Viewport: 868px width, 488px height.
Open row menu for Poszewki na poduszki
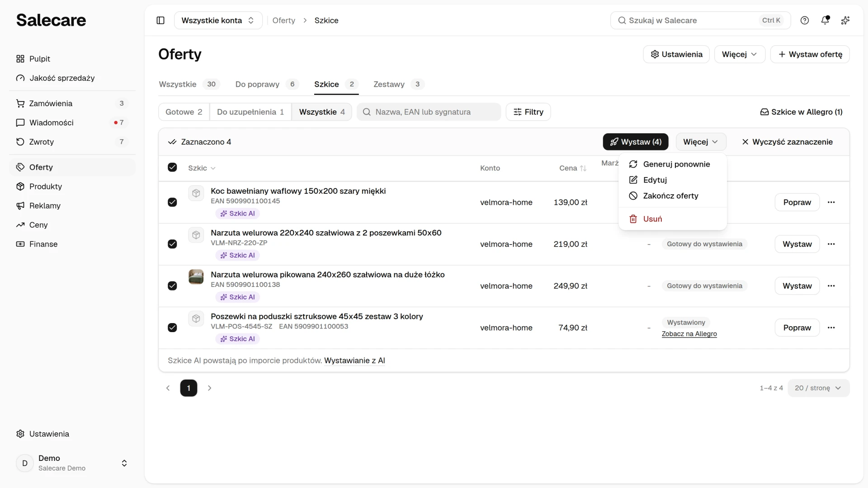point(831,328)
